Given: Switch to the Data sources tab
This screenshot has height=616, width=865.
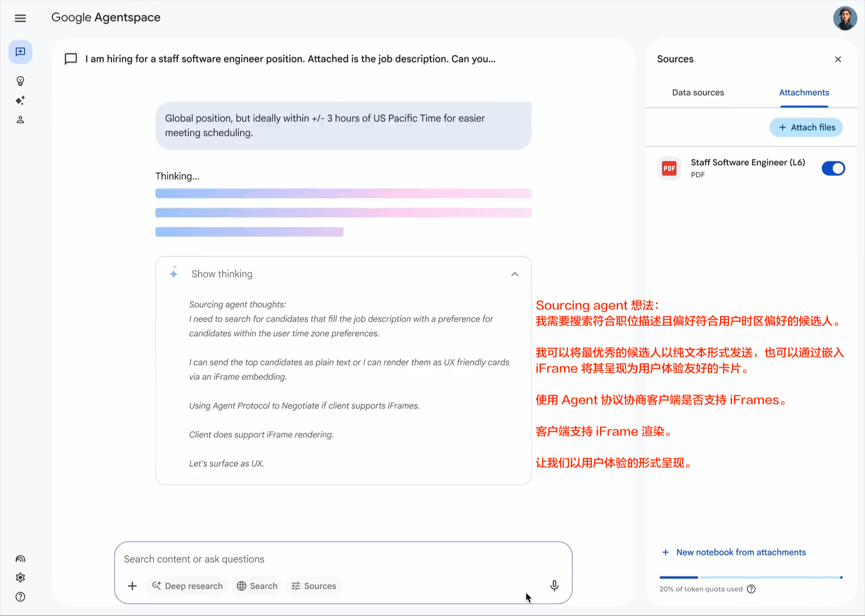Looking at the screenshot, I should (698, 93).
